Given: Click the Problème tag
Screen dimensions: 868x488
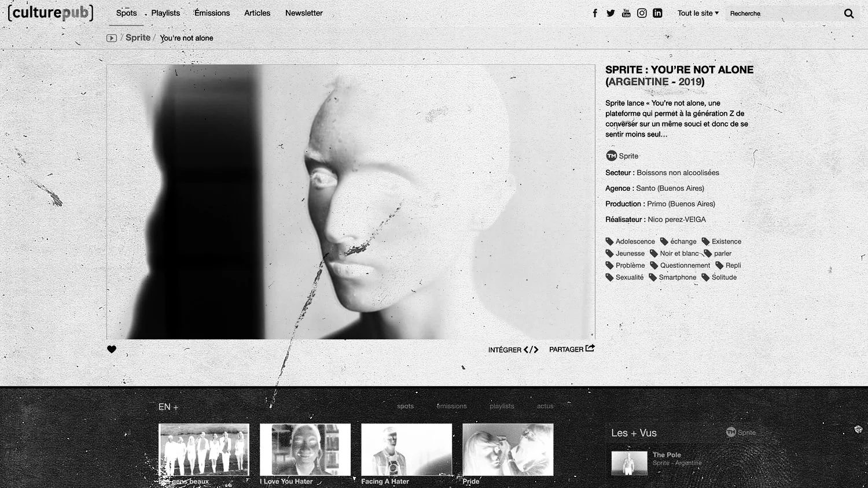Looking at the screenshot, I should click(625, 265).
